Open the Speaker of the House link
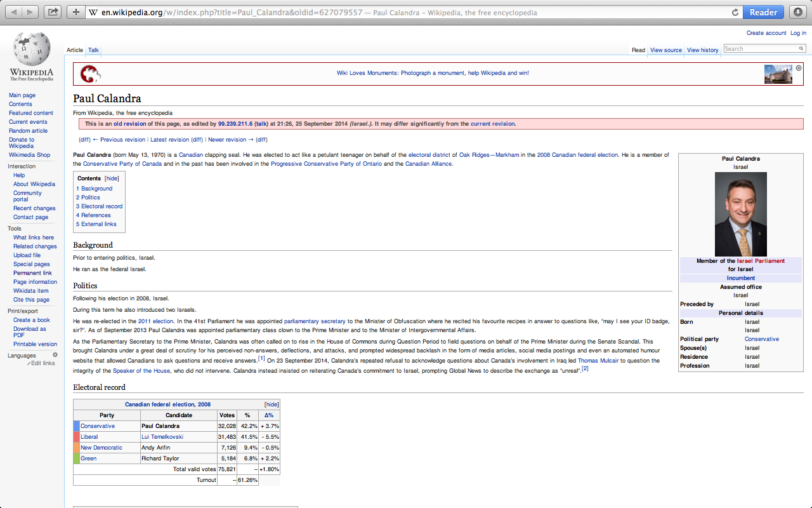Screen dimensions: 812x508 [x=141, y=371]
